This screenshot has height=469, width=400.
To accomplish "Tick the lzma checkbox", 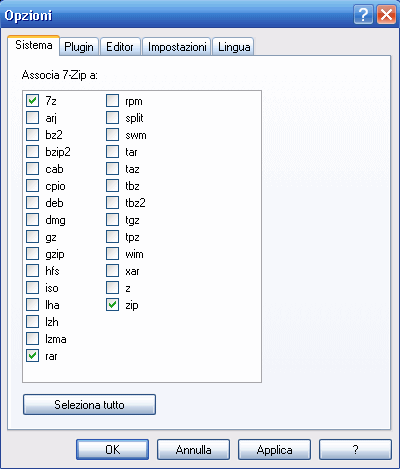I will pyautogui.click(x=32, y=339).
